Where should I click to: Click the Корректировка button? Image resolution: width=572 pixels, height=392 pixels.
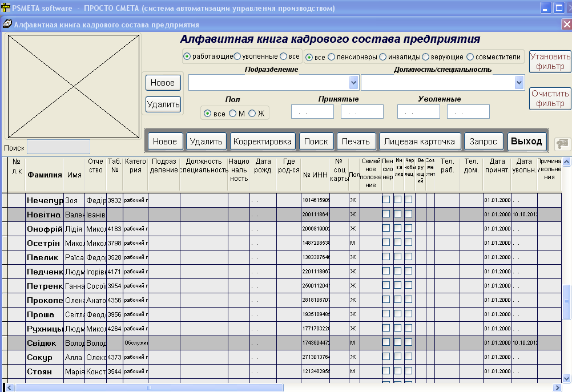click(x=263, y=142)
